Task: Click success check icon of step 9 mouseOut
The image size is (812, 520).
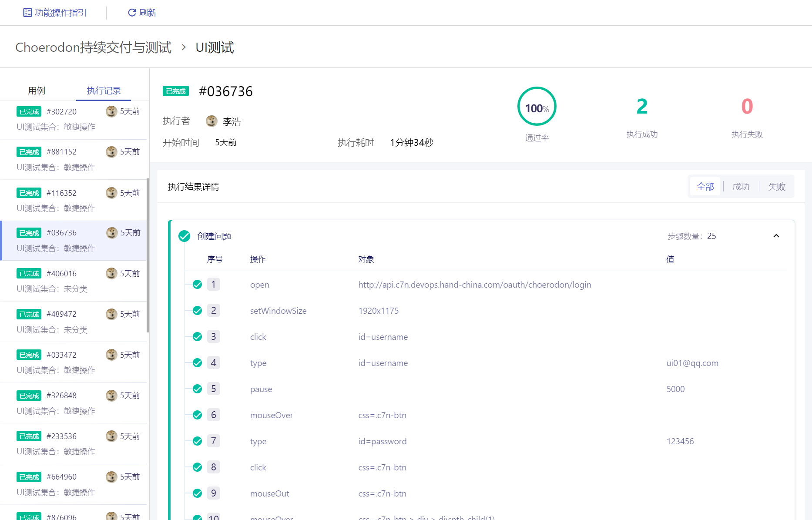Action: (x=197, y=493)
